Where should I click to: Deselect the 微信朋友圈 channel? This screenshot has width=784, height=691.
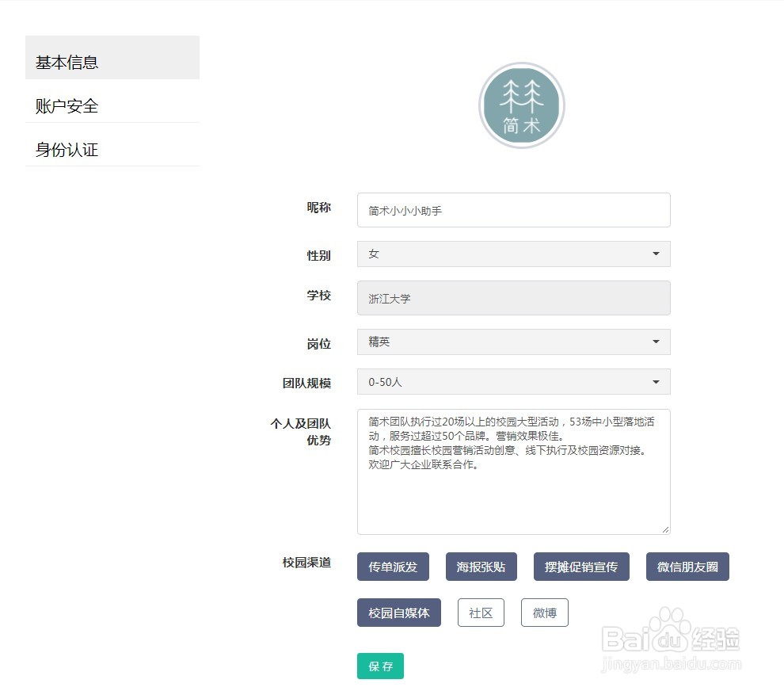pyautogui.click(x=687, y=567)
